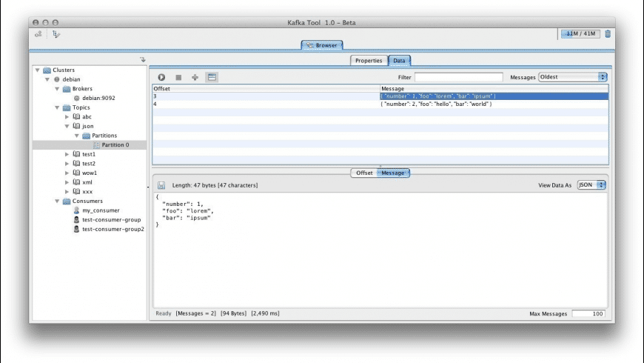Viewport: 644px width, 363px height.
Task: Click the trash can garbage collection icon
Action: (x=608, y=34)
